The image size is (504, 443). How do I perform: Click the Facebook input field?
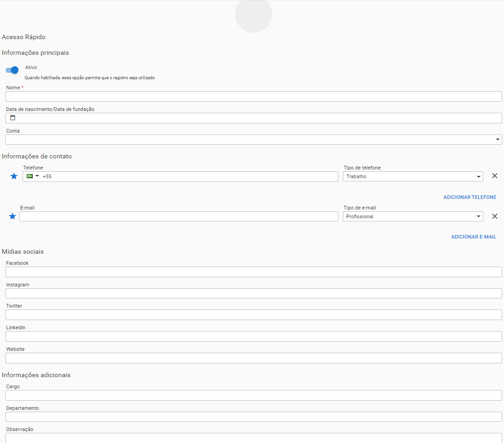(254, 272)
